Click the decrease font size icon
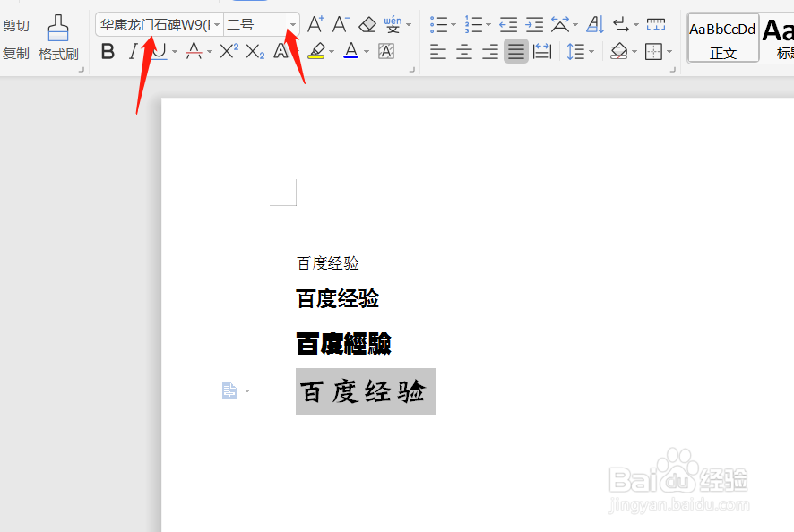Screen dimensions: 794x532 [339, 24]
